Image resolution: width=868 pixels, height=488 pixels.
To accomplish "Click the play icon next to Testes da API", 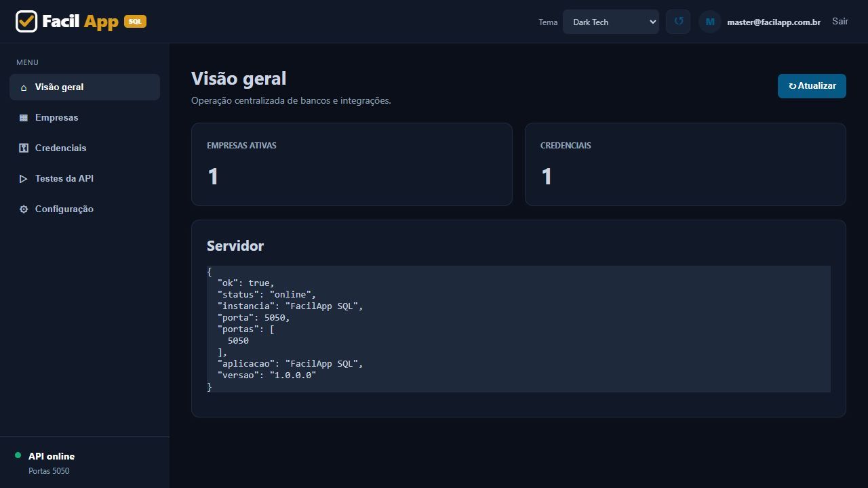I will (24, 179).
